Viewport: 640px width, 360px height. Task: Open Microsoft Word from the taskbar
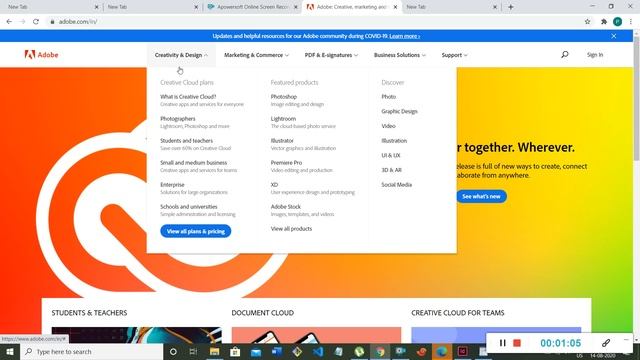pyautogui.click(x=276, y=351)
